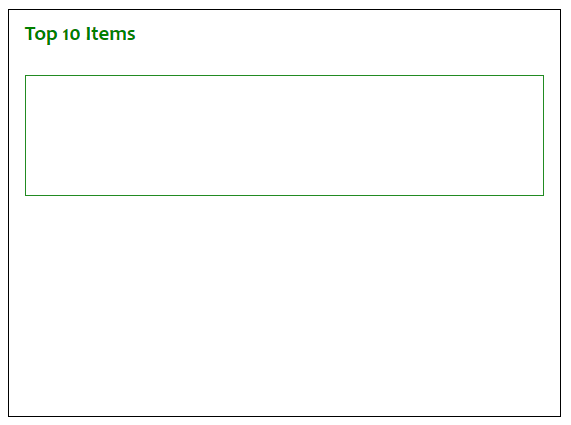Click the black outer frame's lower border
The width and height of the screenshot is (571, 425).
pos(284,416)
